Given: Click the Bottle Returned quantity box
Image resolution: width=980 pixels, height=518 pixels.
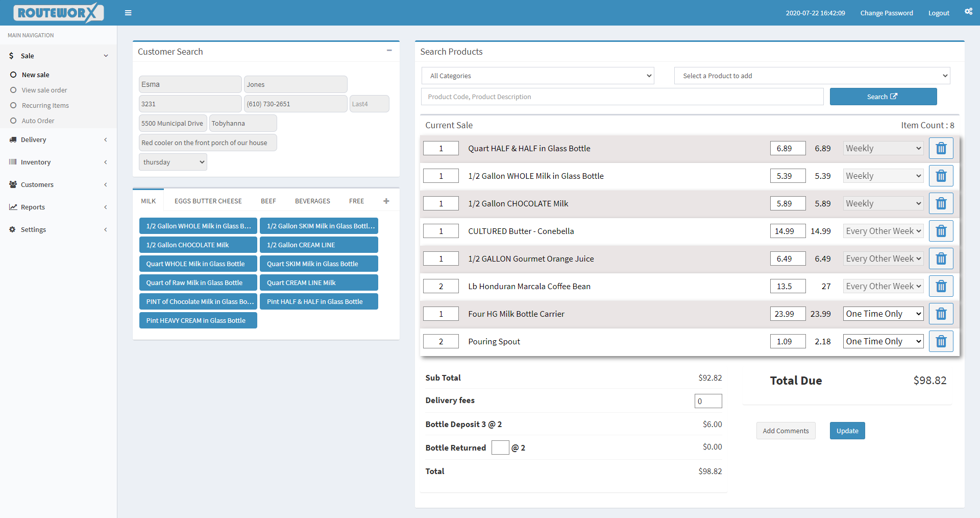Looking at the screenshot, I should point(500,448).
